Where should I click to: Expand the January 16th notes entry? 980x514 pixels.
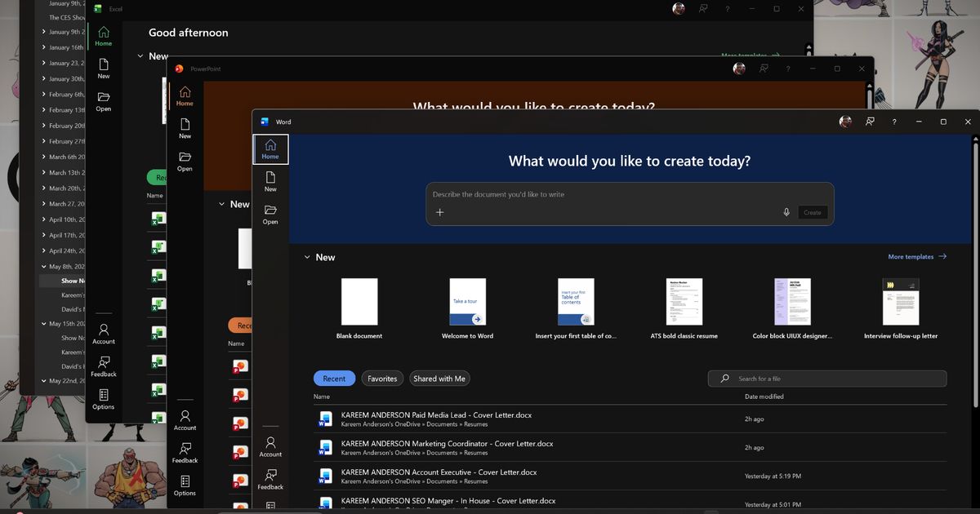pyautogui.click(x=44, y=47)
